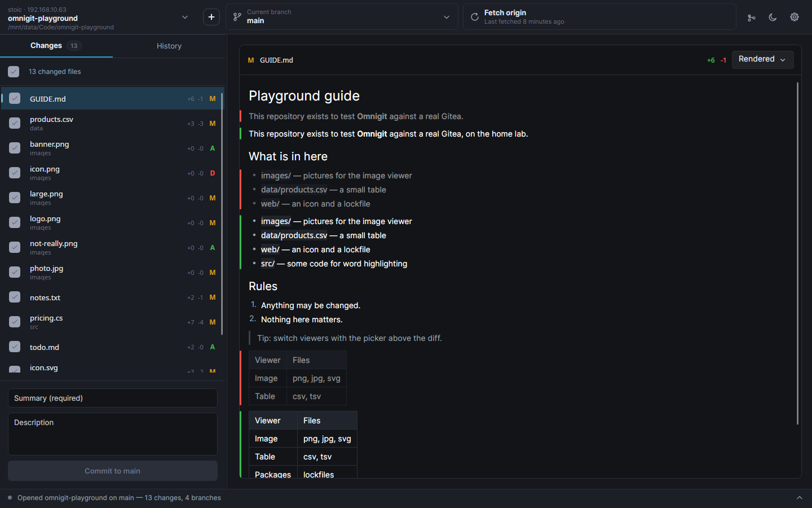Image resolution: width=812 pixels, height=508 pixels.
Task: Click Fetch origin button
Action: click(x=599, y=17)
